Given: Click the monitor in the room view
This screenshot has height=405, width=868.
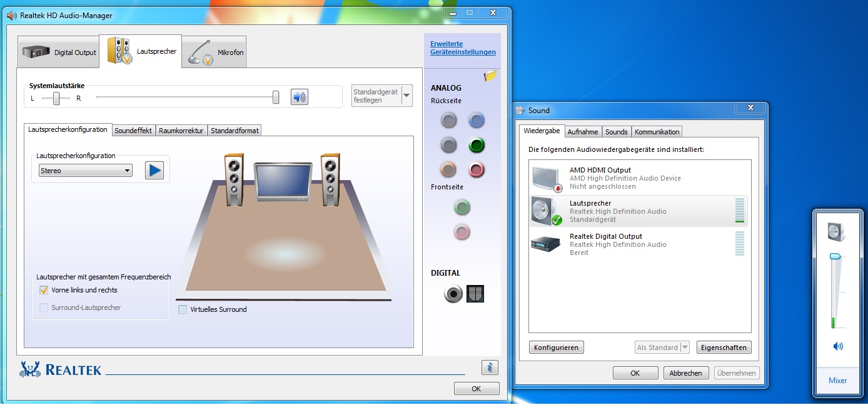Looking at the screenshot, I should coord(282,182).
